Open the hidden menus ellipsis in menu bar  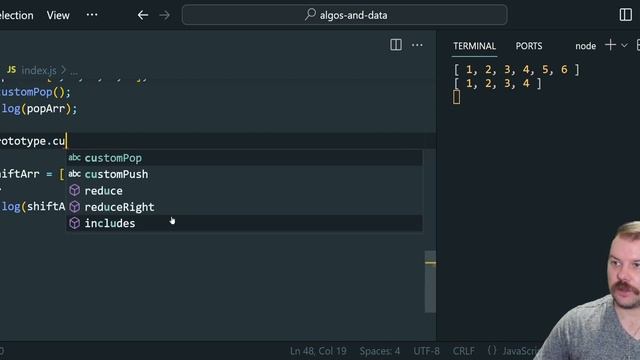pyautogui.click(x=92, y=15)
